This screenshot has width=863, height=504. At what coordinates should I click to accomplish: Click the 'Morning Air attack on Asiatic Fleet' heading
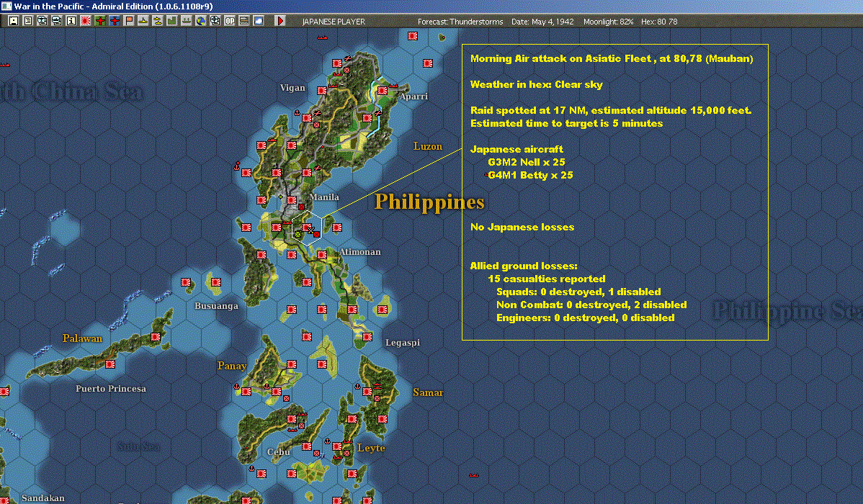pos(612,58)
